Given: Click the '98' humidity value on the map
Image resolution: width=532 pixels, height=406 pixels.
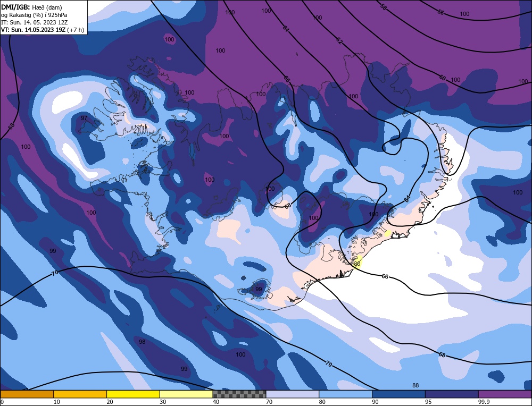Looking at the screenshot, I should coord(142,342).
